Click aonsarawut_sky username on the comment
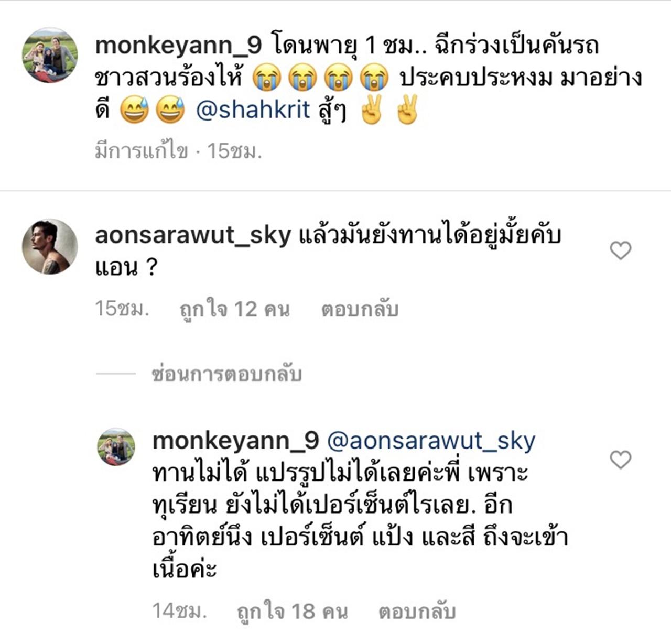Image resolution: width=671 pixels, height=644 pixels. pyautogui.click(x=193, y=236)
